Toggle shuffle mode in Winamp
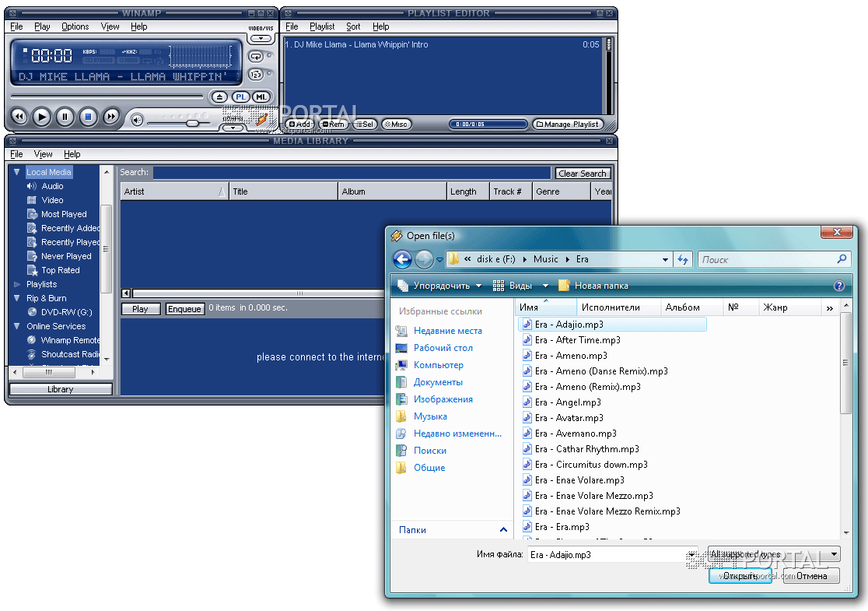868x611 pixels. coord(255,75)
